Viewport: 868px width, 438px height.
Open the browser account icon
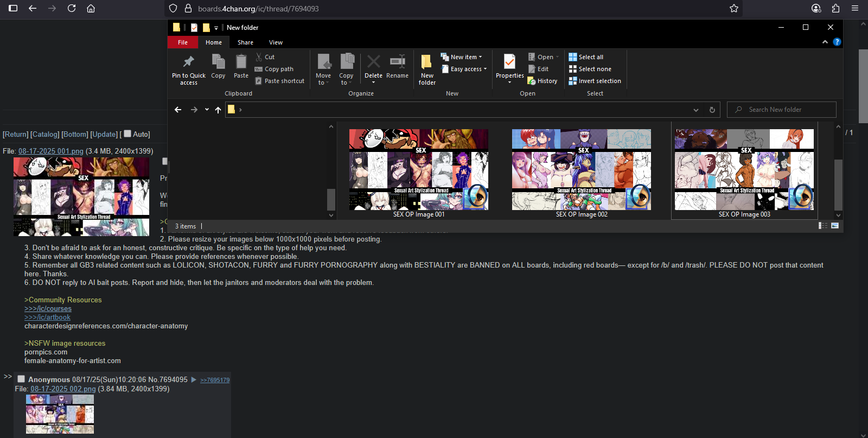[x=816, y=8]
